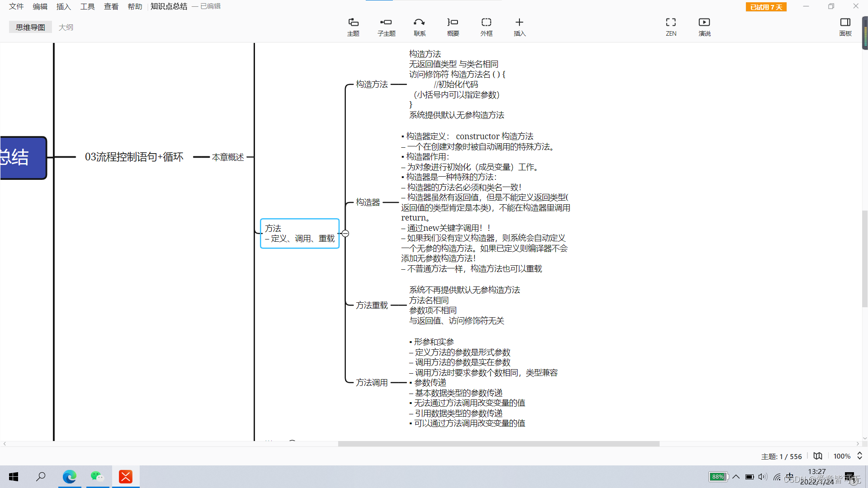Enter ZEN mode
Screen dimensions: 868x488
(671, 27)
